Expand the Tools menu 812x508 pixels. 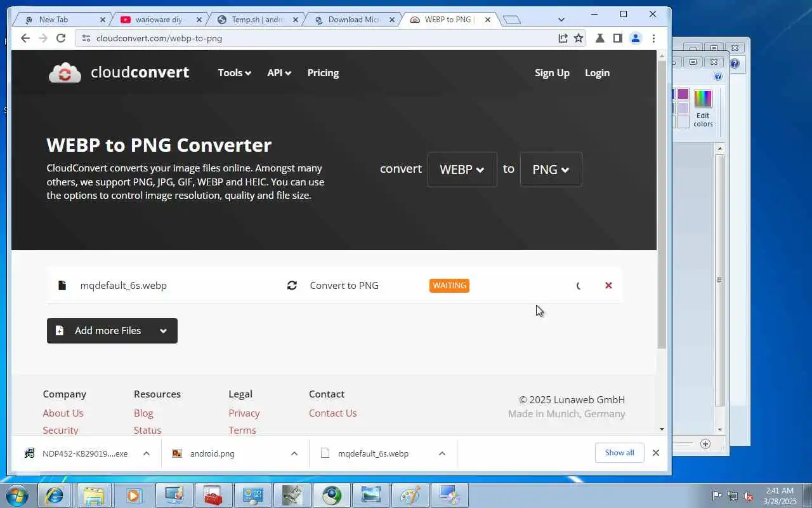(x=234, y=73)
